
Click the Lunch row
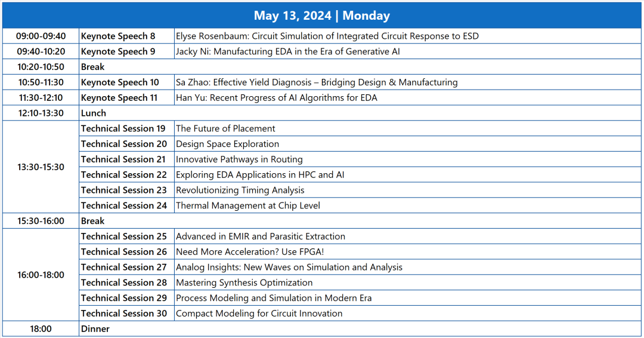coord(94,113)
